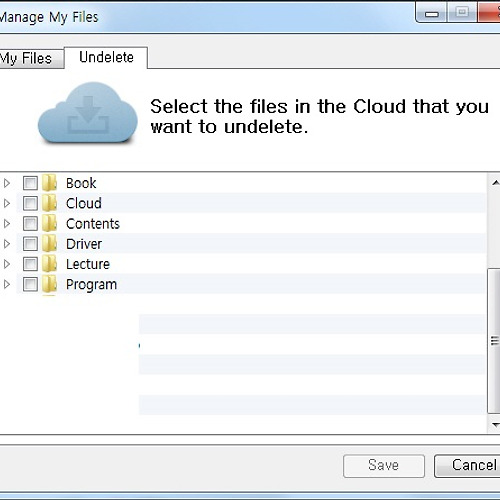Tick the Contents folder checkbox
The image size is (500, 500).
[30, 224]
